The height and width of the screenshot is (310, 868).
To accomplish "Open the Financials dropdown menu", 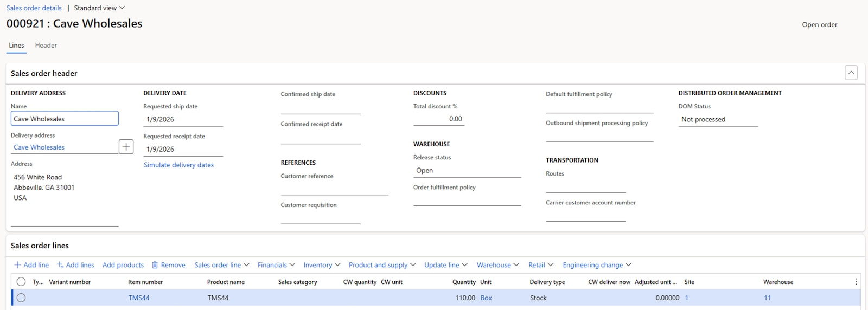I will pyautogui.click(x=276, y=265).
